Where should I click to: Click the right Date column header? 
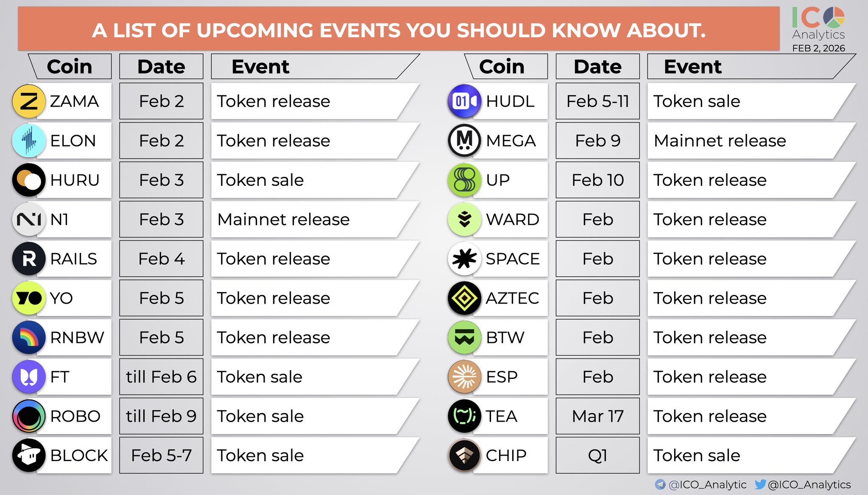597,67
